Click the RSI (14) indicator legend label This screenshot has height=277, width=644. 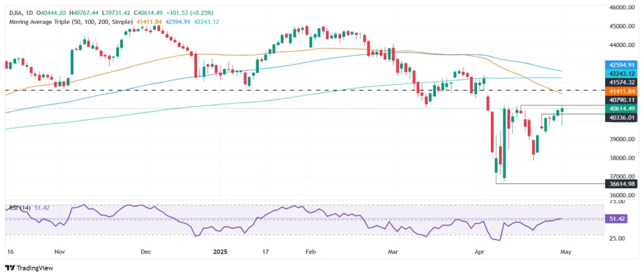[x=20, y=208]
